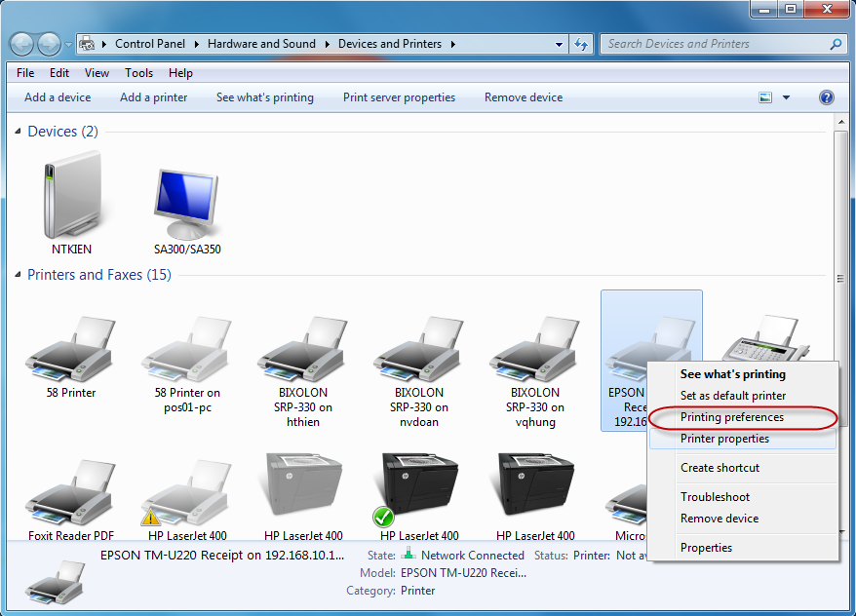This screenshot has height=616, width=856.
Task: Expand the arrow after Control Panel breadcrumb
Action: [x=197, y=44]
